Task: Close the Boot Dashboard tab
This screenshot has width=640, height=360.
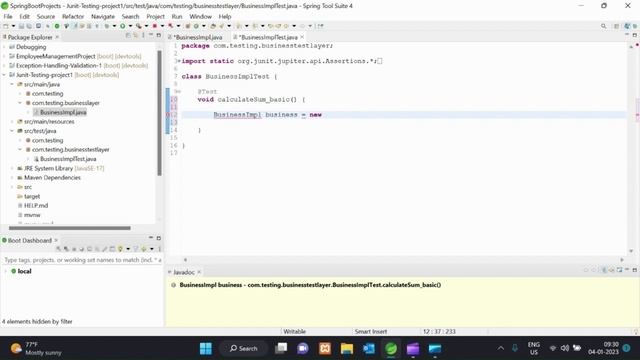Action: click(56, 240)
